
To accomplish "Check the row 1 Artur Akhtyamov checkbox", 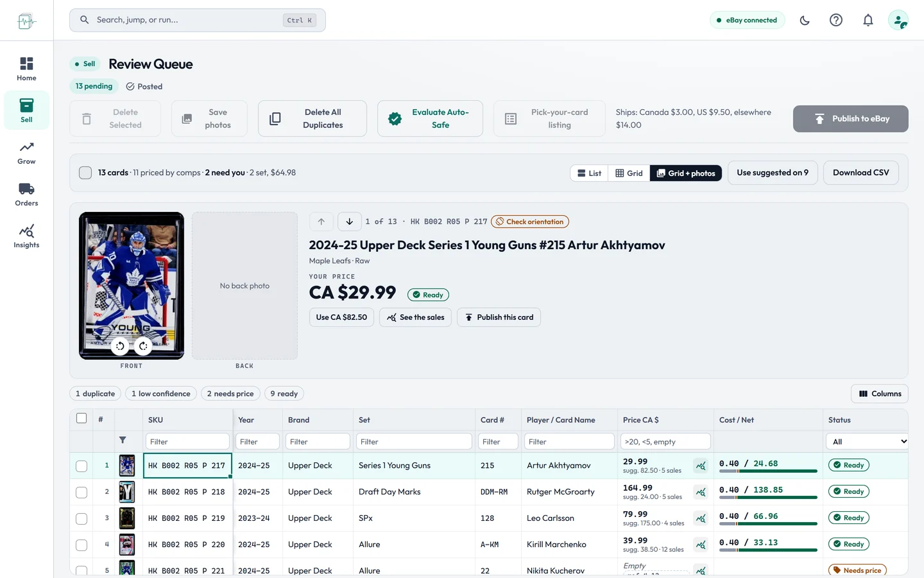I will coord(81,466).
